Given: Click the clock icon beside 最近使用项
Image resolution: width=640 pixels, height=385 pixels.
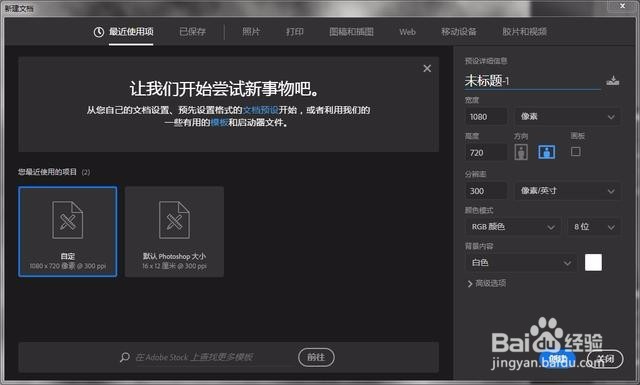Looking at the screenshot, I should (98, 32).
